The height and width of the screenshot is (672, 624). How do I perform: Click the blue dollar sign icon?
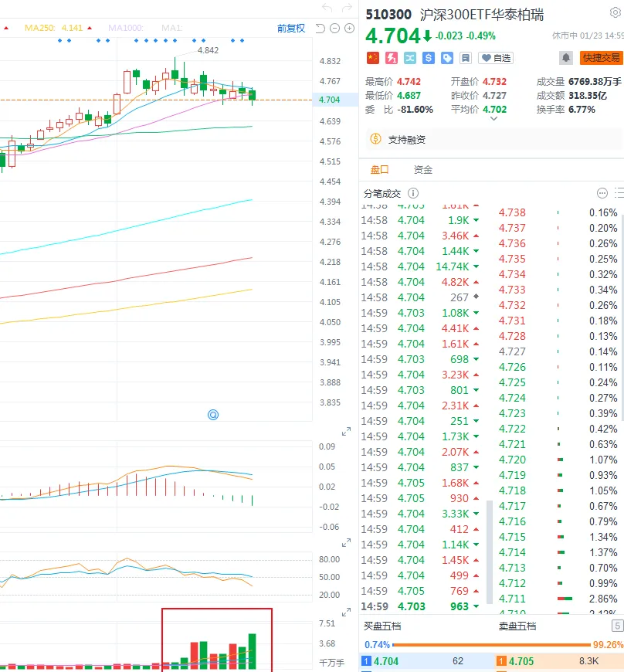tap(428, 58)
